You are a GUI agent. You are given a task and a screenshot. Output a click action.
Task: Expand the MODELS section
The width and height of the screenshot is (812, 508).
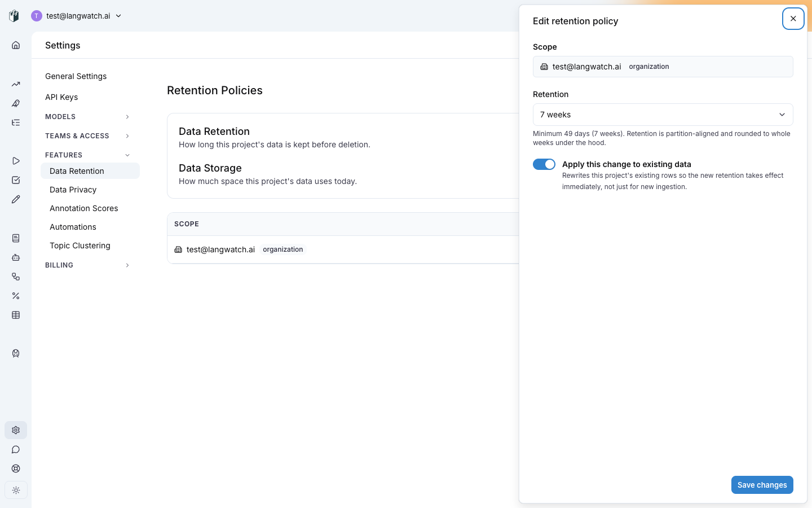point(87,117)
